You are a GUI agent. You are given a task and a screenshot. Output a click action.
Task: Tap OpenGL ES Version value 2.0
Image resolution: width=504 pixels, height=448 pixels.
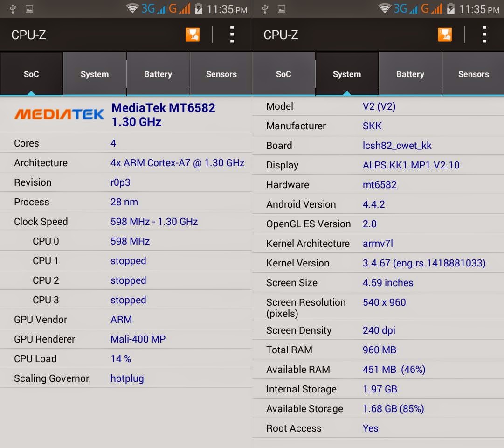pos(370,224)
